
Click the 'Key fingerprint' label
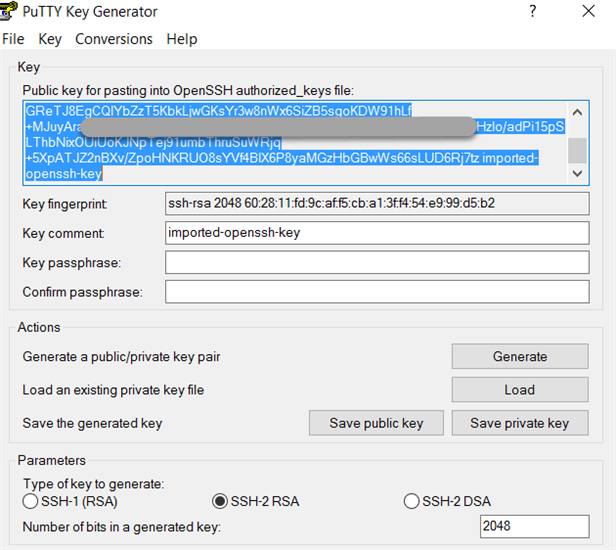pos(65,204)
